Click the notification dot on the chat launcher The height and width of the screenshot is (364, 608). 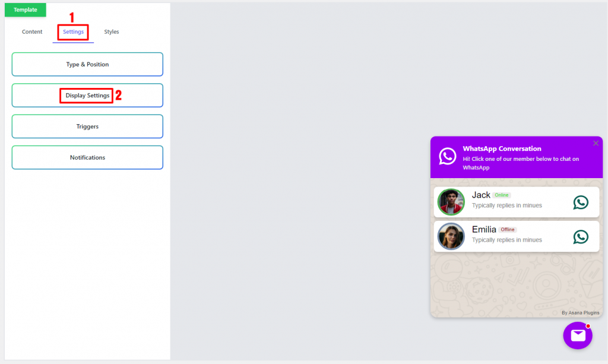(588, 325)
